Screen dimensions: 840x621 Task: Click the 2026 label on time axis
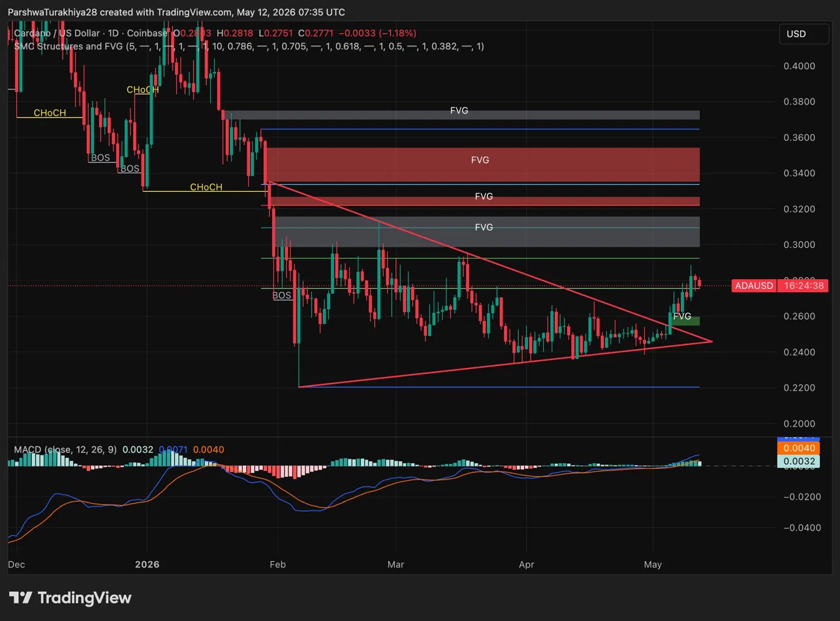[x=147, y=564]
